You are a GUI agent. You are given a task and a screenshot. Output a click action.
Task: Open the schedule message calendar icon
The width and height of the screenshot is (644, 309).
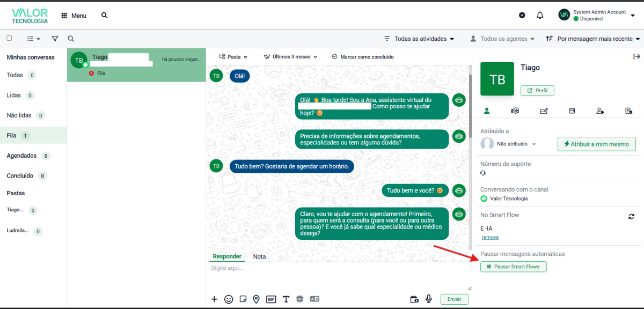pyautogui.click(x=414, y=299)
